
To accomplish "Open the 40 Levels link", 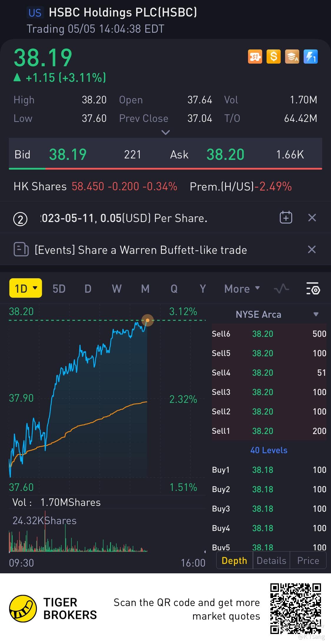I will (269, 450).
